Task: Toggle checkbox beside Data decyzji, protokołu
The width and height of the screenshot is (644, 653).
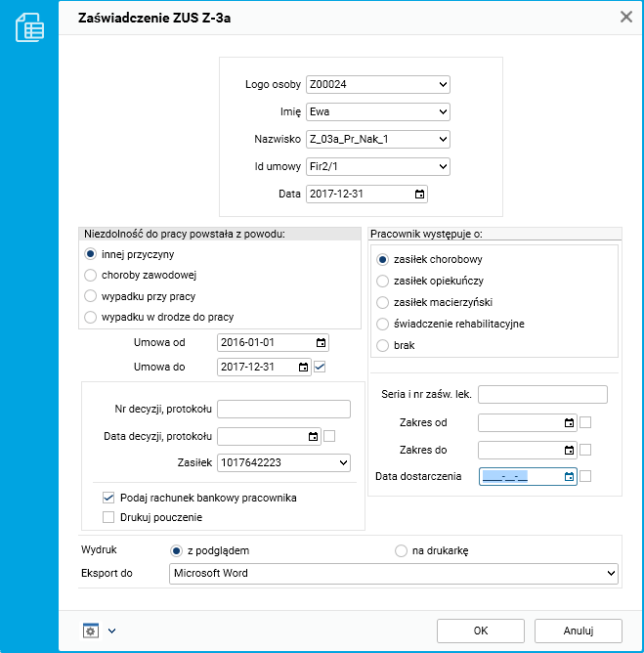Action: click(x=329, y=436)
